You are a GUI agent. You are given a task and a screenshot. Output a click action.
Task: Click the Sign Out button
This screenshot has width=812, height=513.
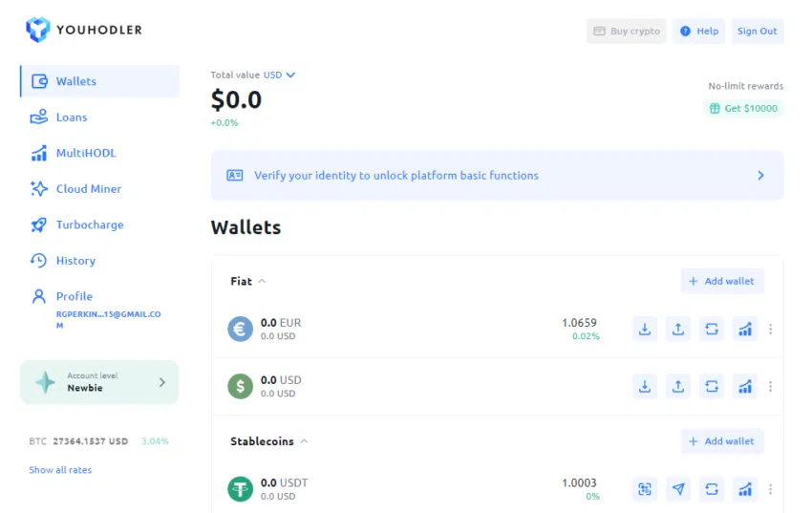click(758, 32)
